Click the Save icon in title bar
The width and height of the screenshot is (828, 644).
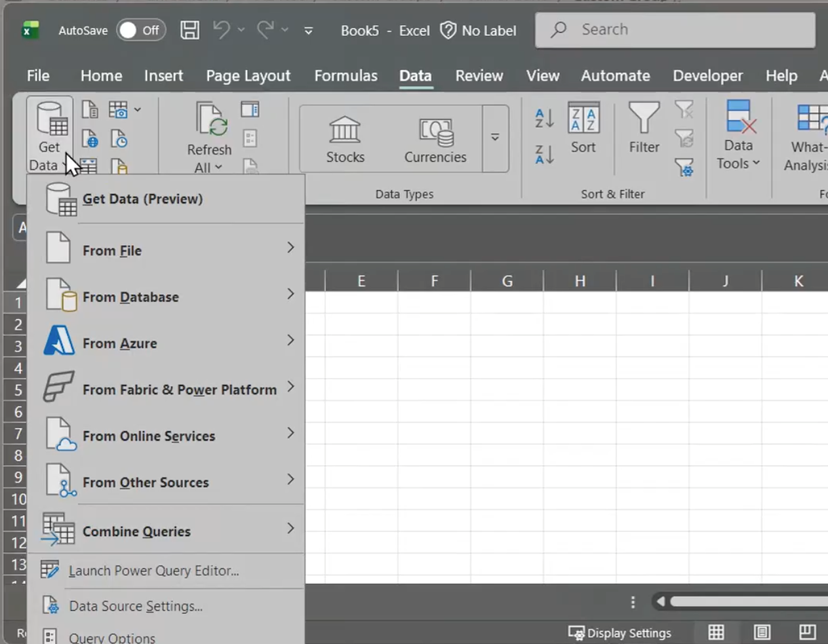pos(189,30)
